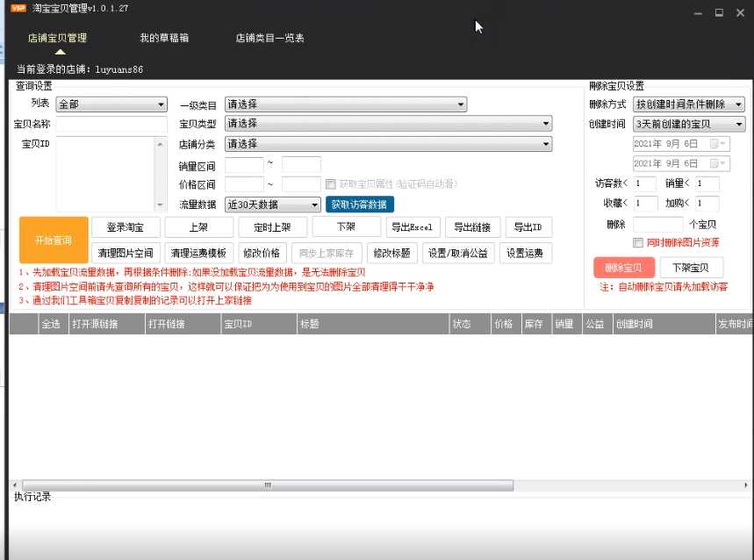754x560 pixels.
Task: Click the 修改标题 button
Action: tap(391, 254)
